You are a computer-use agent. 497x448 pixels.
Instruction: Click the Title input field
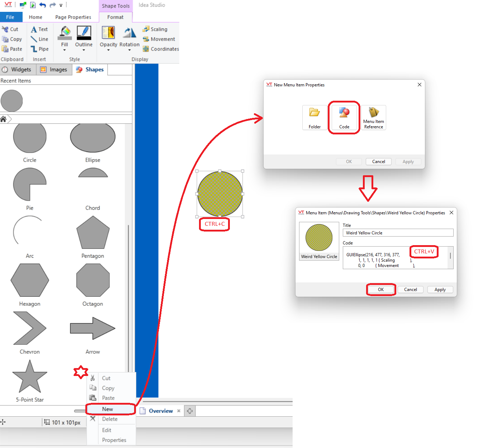tap(398, 233)
